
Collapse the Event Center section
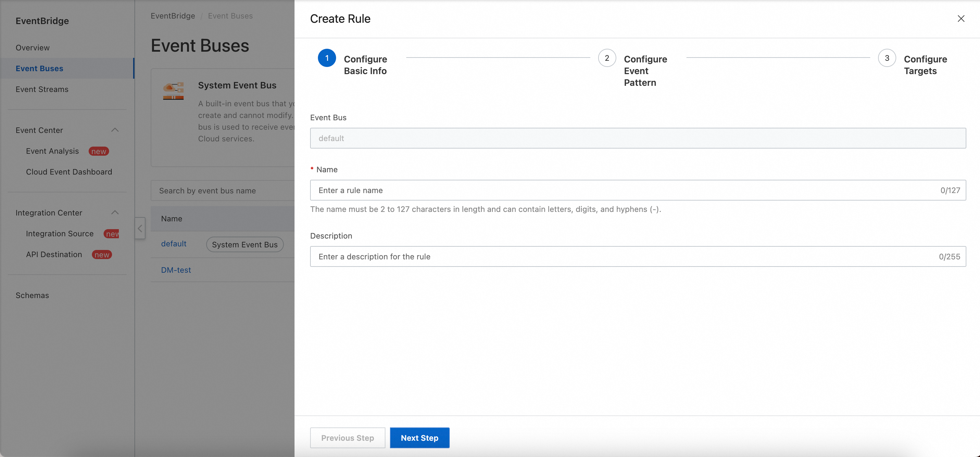click(x=115, y=130)
